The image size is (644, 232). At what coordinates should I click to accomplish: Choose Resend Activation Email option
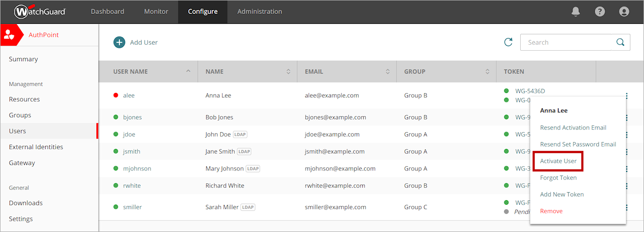[x=573, y=128]
